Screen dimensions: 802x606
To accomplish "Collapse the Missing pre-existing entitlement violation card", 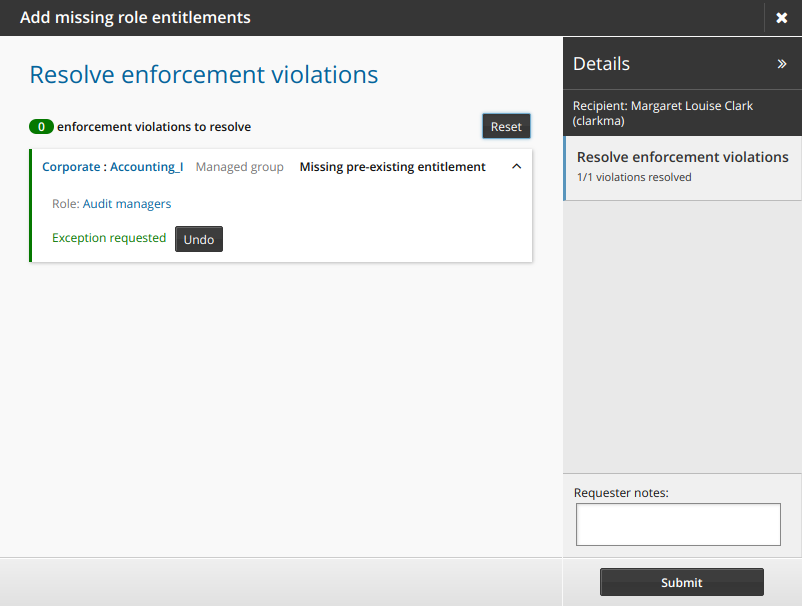I will (516, 166).
